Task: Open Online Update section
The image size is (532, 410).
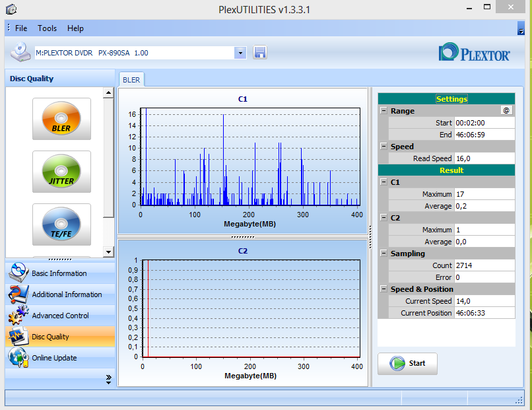Action: [x=60, y=357]
